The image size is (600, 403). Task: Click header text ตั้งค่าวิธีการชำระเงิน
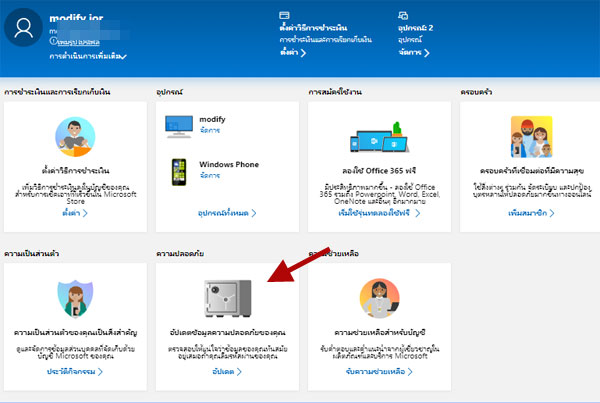313,28
